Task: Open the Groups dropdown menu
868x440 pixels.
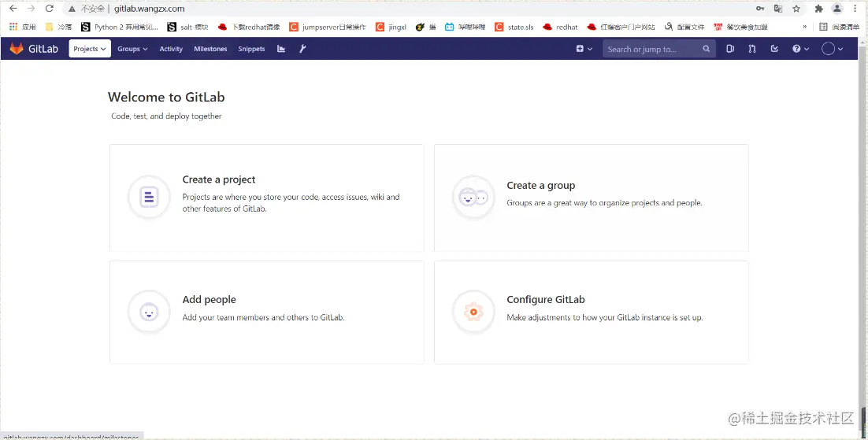Action: pyautogui.click(x=132, y=49)
